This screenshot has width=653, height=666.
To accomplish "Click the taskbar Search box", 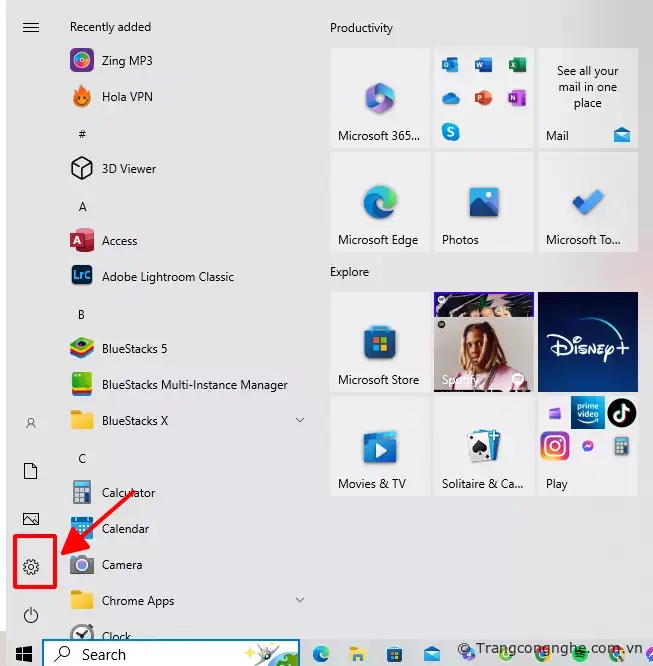I will pyautogui.click(x=170, y=654).
